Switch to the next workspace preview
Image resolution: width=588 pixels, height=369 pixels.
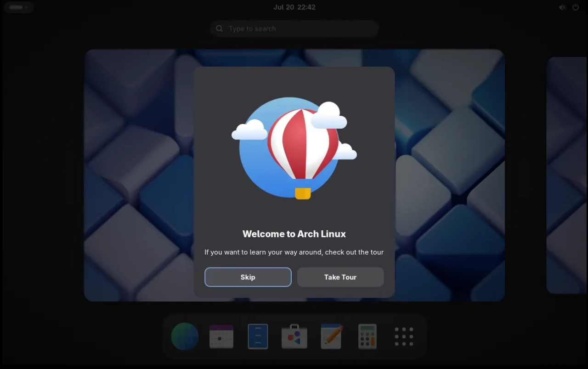point(567,175)
